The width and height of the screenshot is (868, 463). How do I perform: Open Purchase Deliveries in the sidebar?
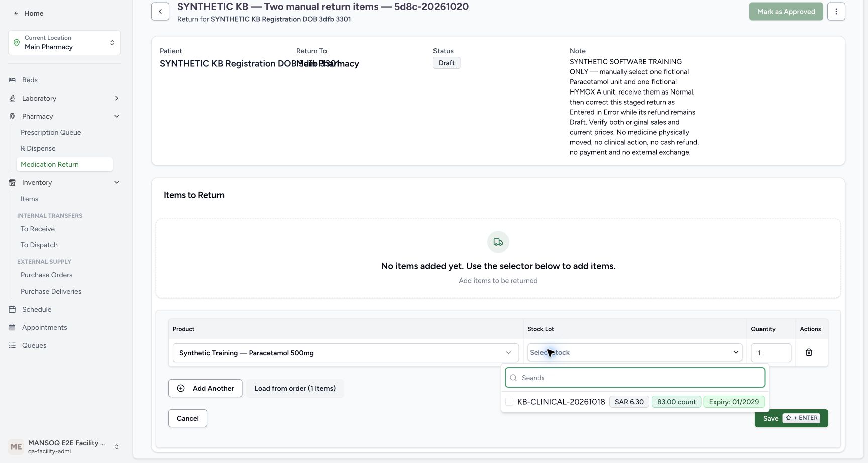coord(51,291)
